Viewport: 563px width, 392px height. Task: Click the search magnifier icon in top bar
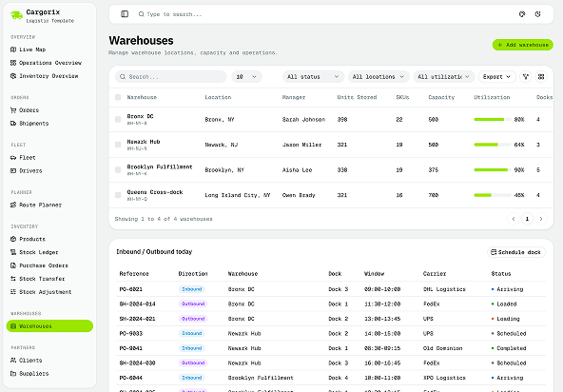[141, 14]
